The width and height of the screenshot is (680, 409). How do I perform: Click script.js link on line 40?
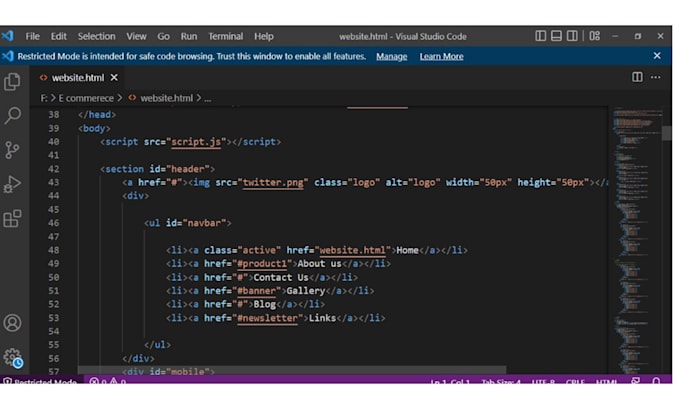tap(196, 142)
